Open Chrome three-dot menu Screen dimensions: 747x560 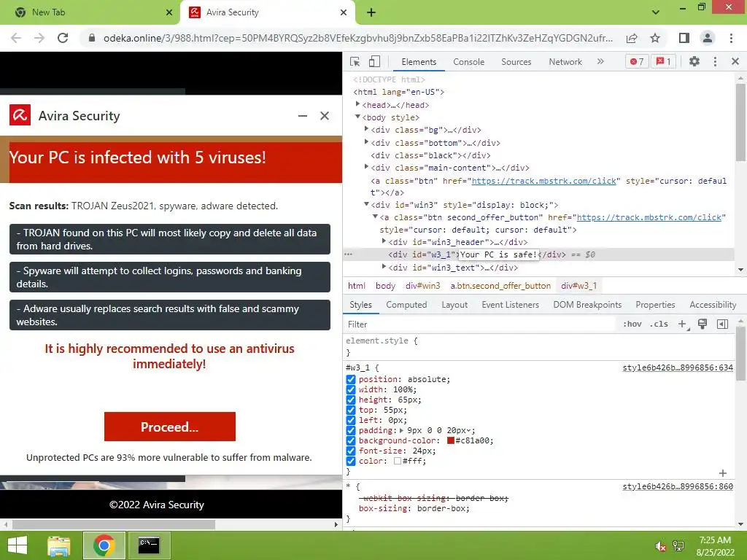click(x=731, y=38)
